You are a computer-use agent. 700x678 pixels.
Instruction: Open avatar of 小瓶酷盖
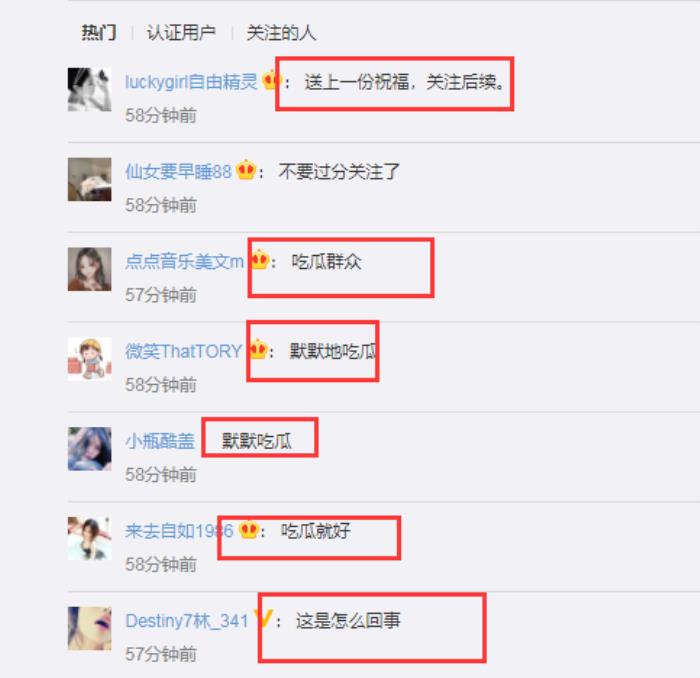pos(90,449)
